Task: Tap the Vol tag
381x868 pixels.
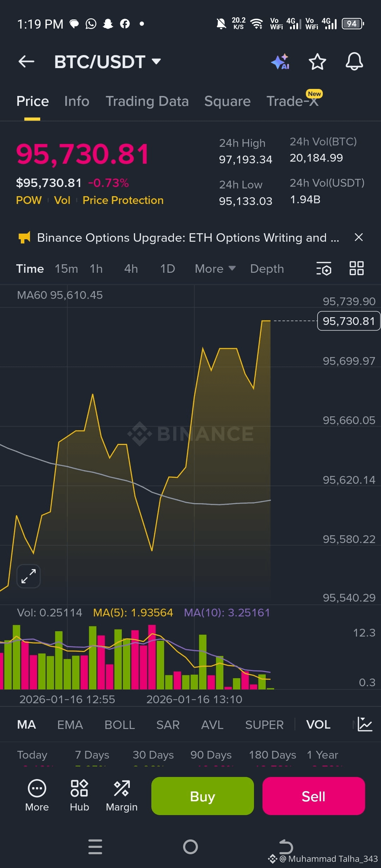Action: (x=62, y=200)
